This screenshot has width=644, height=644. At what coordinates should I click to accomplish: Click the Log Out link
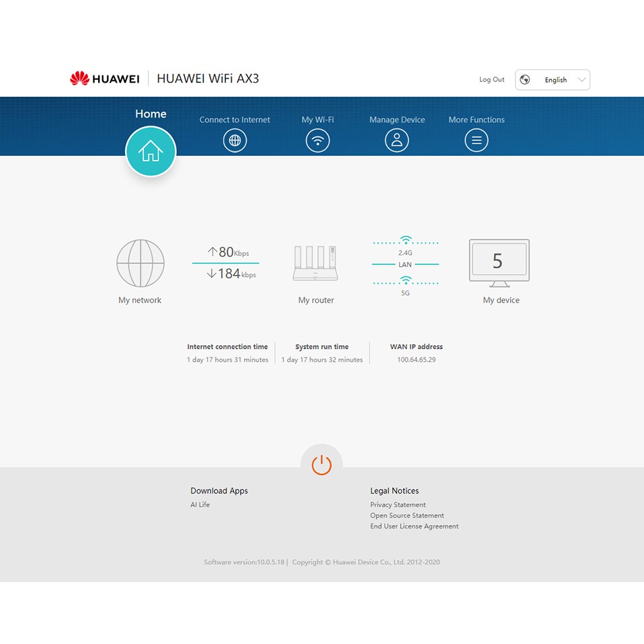click(491, 79)
